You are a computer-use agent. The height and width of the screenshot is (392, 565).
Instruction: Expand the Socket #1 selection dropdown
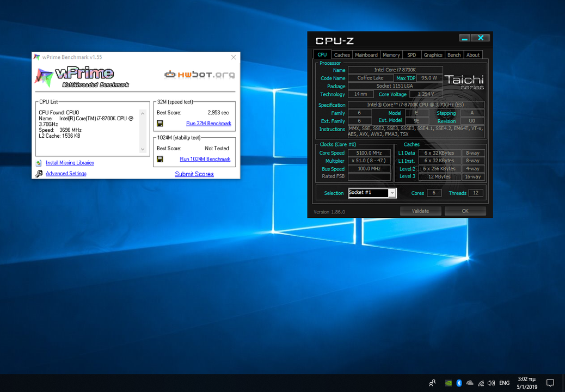pos(392,193)
